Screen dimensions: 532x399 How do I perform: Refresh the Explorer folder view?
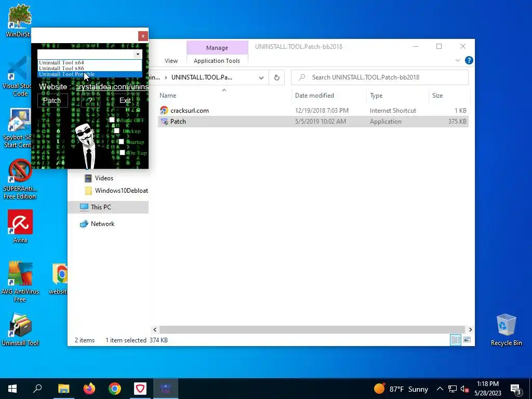(x=277, y=77)
